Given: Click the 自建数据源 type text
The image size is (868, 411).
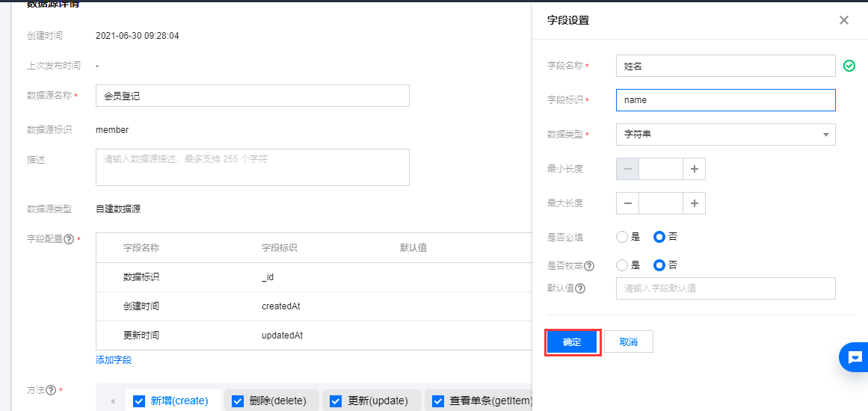Looking at the screenshot, I should (118, 209).
